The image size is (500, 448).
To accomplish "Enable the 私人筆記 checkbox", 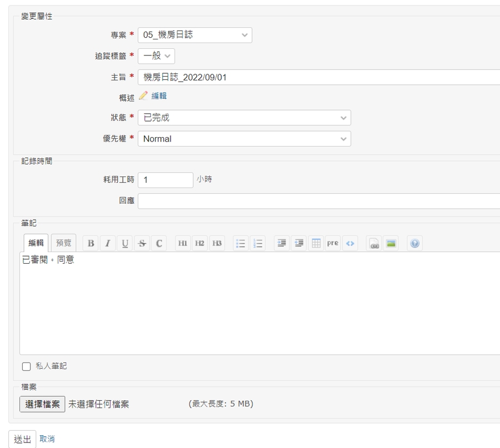I will point(26,366).
